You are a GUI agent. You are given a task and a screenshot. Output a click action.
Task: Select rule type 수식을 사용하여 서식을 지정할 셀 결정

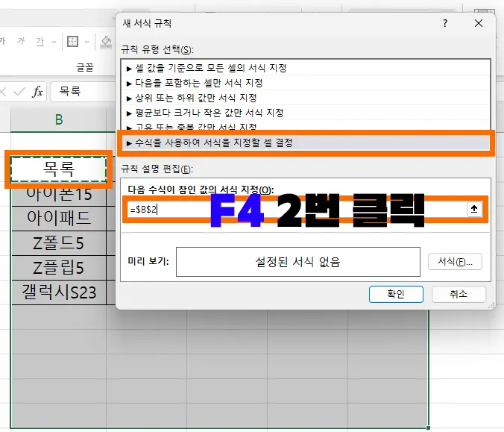[306, 143]
